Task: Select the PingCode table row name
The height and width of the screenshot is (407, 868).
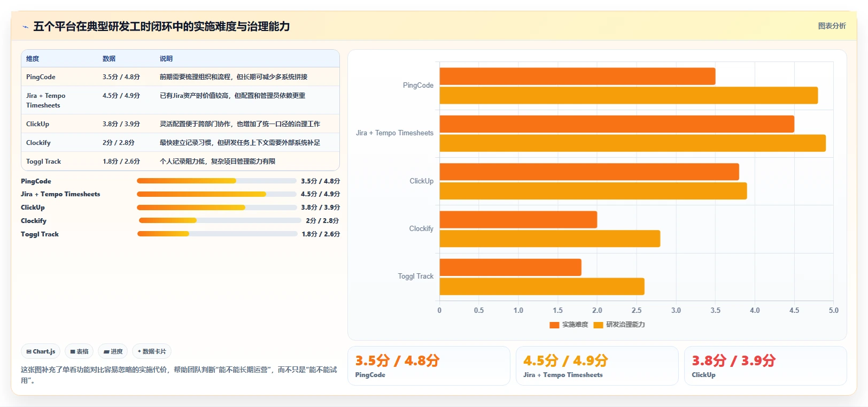Action: [41, 77]
